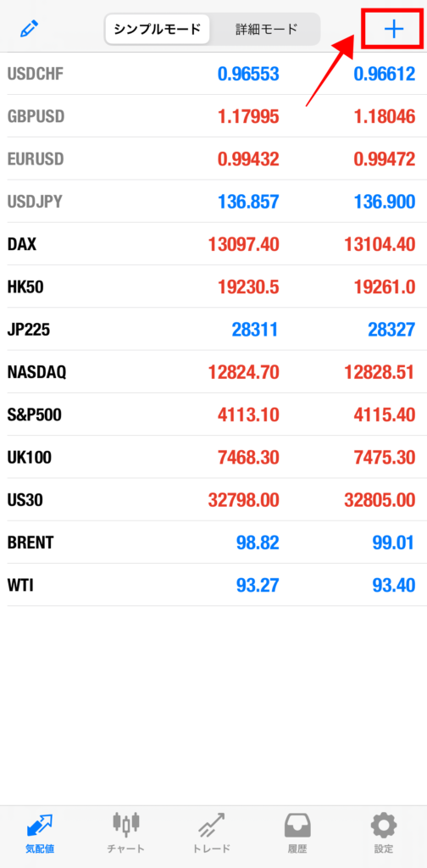Viewport: 427px width, 868px height.
Task: Tap EURUSD bid price 0.99432
Action: [248, 159]
